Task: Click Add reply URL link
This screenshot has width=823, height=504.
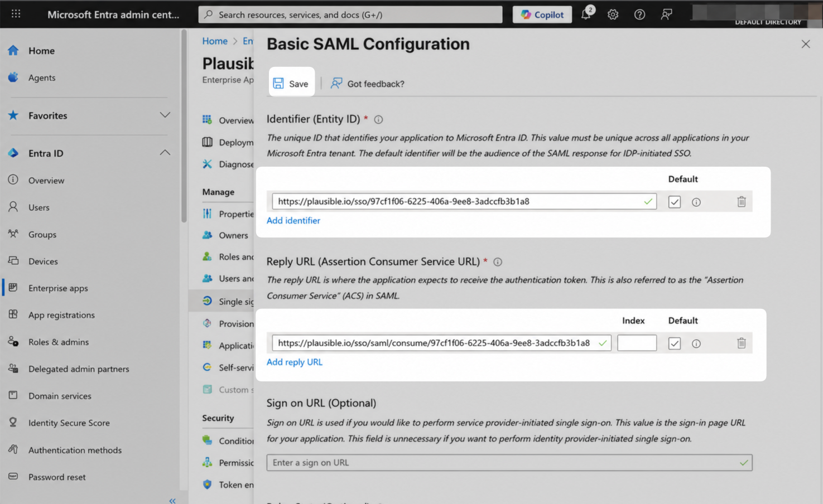Action: pos(295,362)
